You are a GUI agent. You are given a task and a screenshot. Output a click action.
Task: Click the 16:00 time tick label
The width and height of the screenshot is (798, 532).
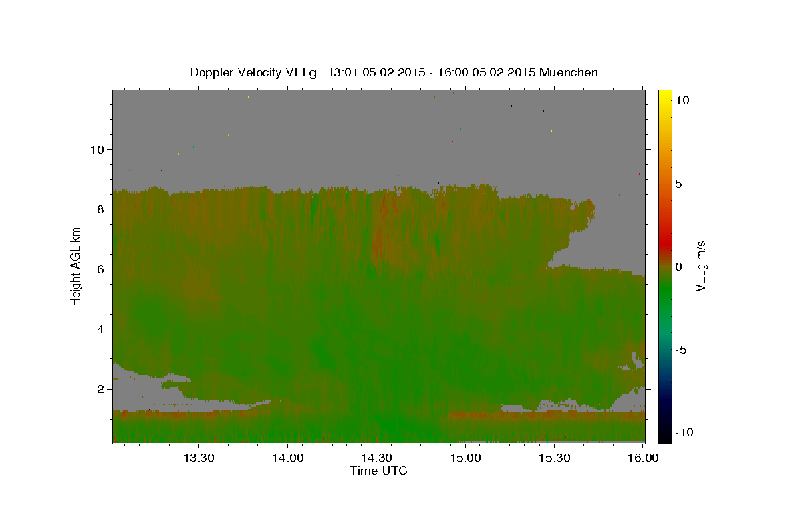click(x=643, y=458)
